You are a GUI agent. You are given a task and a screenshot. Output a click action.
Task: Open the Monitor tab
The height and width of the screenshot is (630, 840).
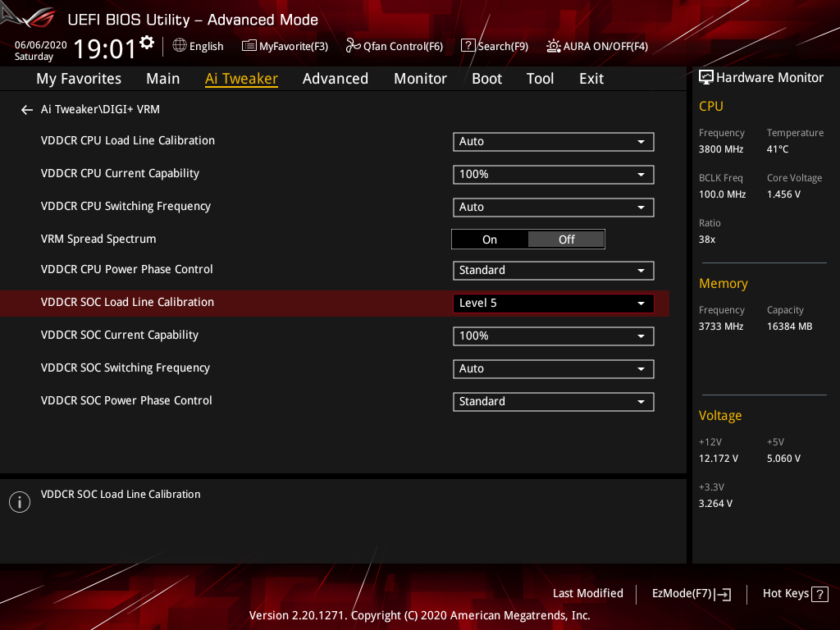tap(420, 79)
